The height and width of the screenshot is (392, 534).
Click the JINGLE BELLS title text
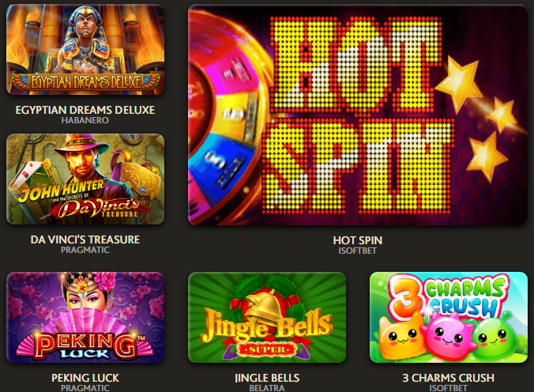(267, 378)
